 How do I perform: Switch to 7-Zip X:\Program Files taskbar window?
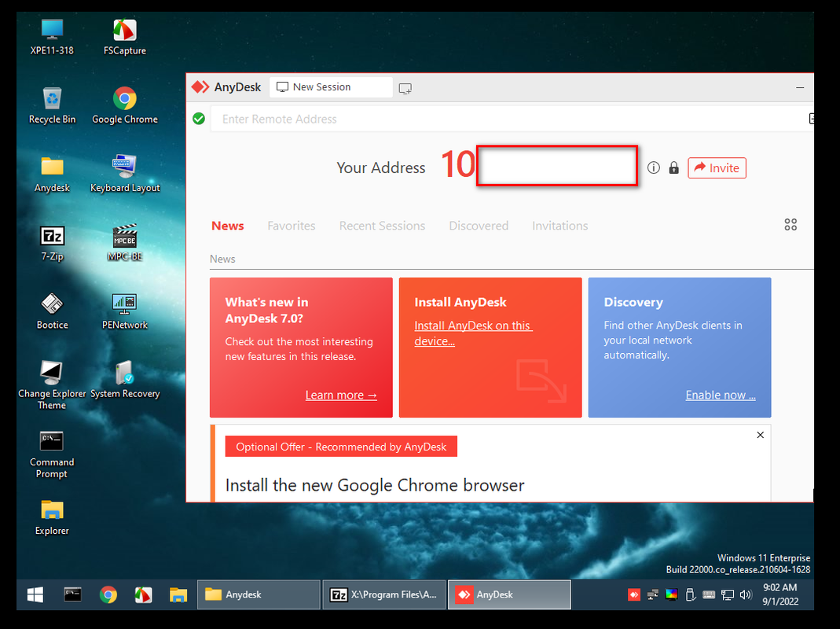[384, 594]
